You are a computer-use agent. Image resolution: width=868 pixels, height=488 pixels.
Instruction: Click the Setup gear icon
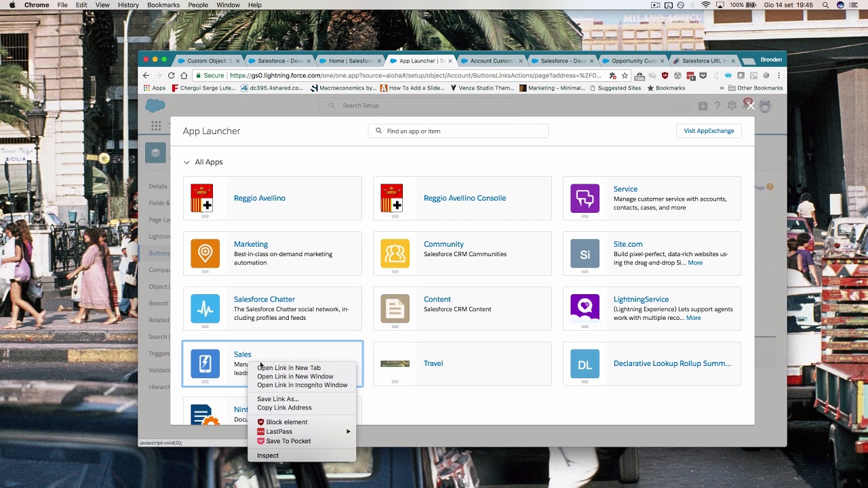coord(732,106)
